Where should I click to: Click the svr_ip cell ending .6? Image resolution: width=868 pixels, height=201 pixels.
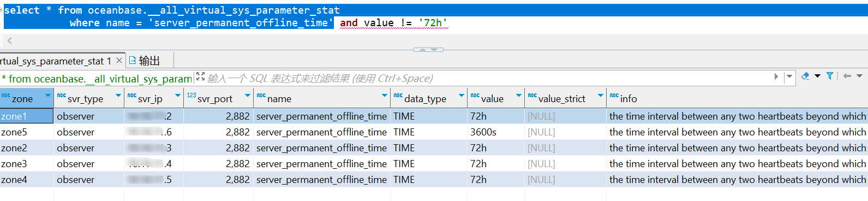[154, 132]
